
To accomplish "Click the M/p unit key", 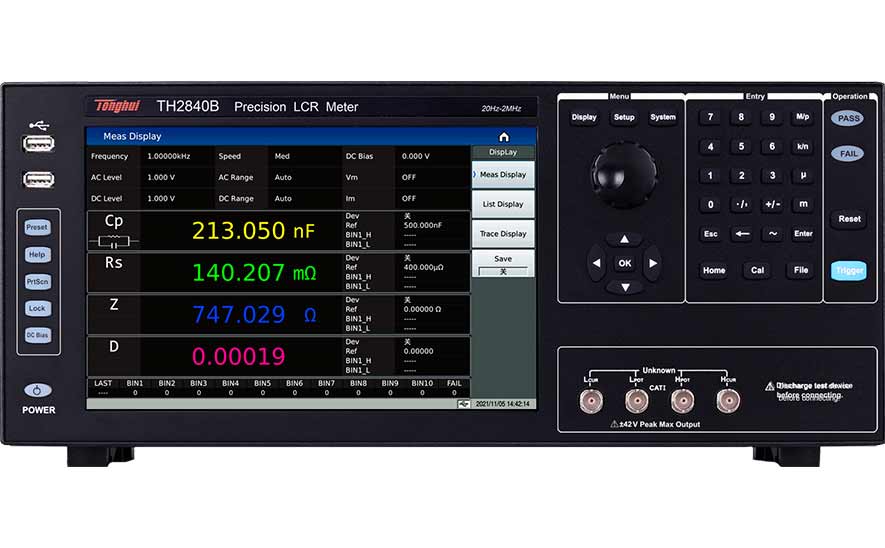I will [803, 117].
